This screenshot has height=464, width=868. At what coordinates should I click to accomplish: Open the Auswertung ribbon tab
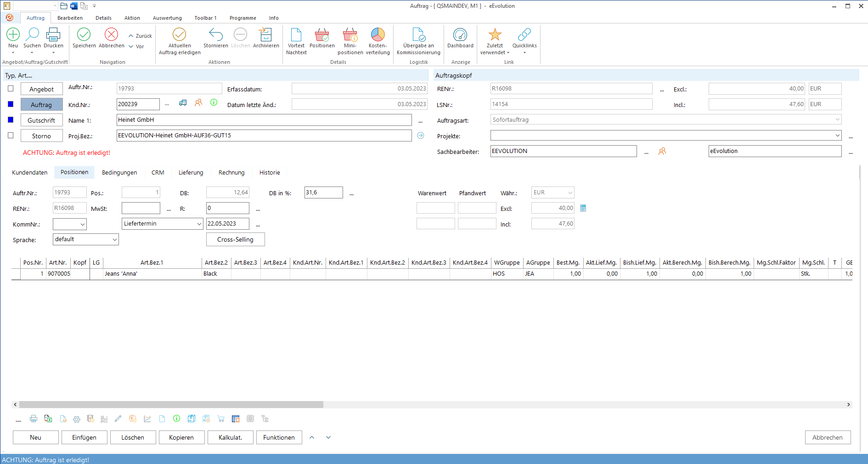tap(167, 18)
